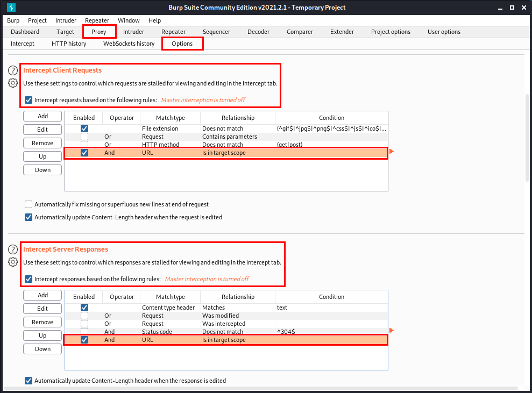
Task: Click orange arrow beside client requests table
Action: [392, 151]
